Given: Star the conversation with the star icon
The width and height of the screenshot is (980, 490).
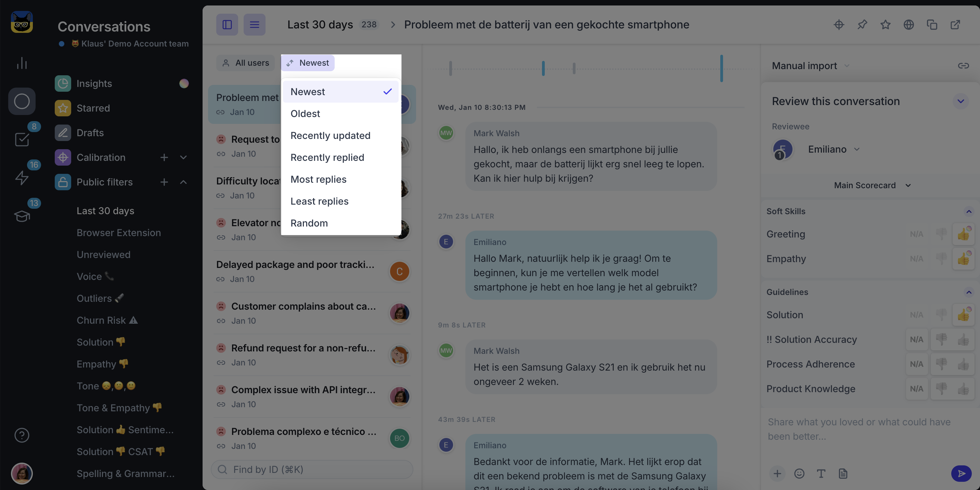Looking at the screenshot, I should pos(885,25).
